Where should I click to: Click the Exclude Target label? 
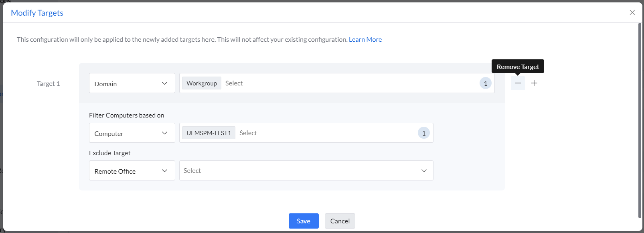tap(110, 153)
